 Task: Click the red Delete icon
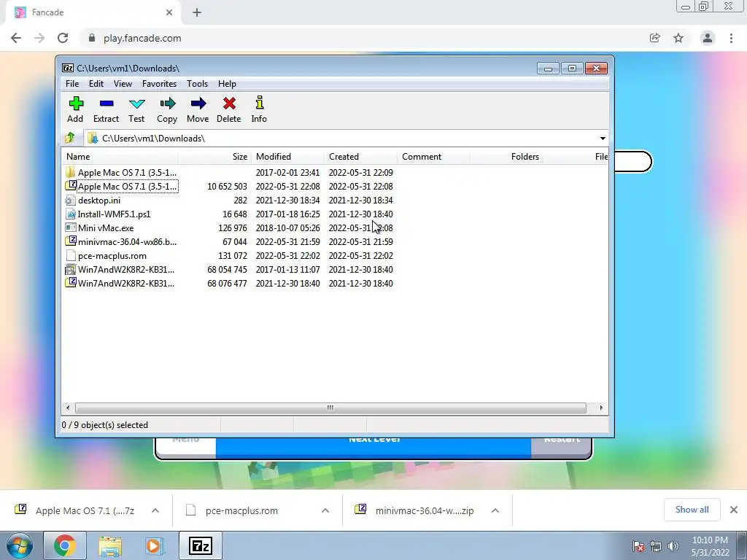(228, 109)
